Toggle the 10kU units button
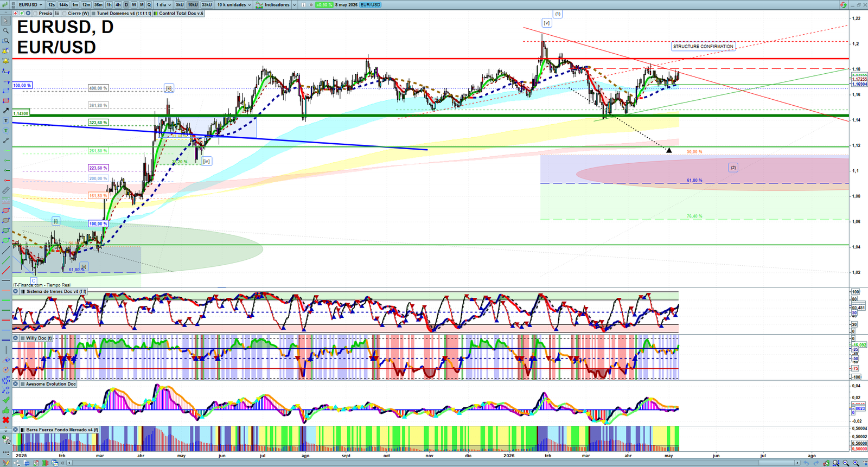Screen dimensions: 868x467 [193, 5]
